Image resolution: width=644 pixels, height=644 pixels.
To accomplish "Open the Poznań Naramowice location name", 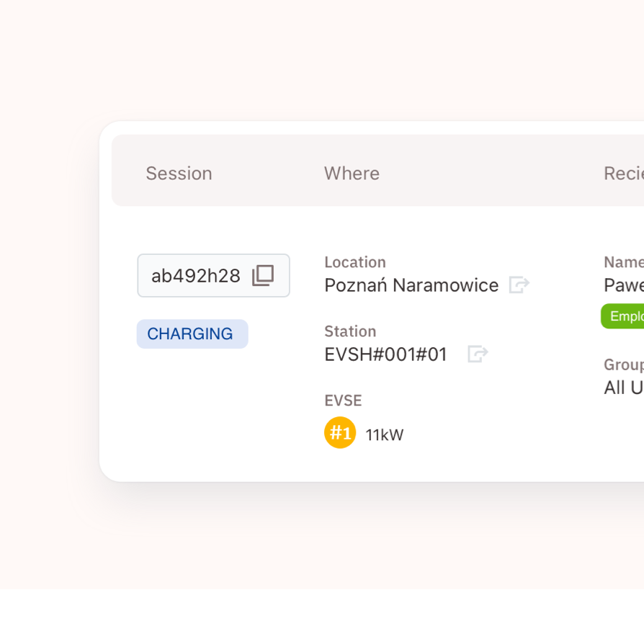I will [x=411, y=285].
